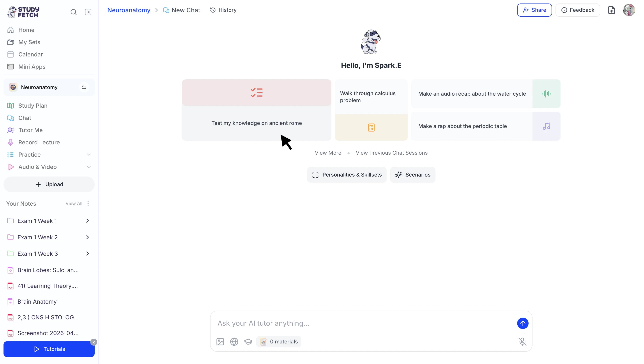This screenshot has height=364, width=644.
Task: Send message with blue arrow button
Action: click(x=523, y=323)
